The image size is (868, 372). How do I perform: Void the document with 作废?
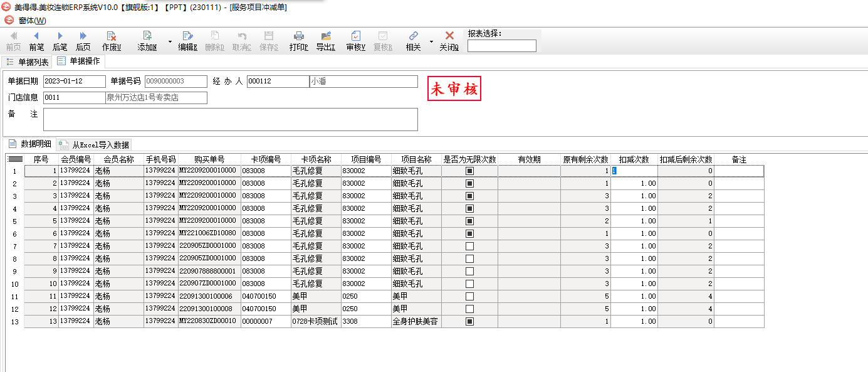coord(112,41)
